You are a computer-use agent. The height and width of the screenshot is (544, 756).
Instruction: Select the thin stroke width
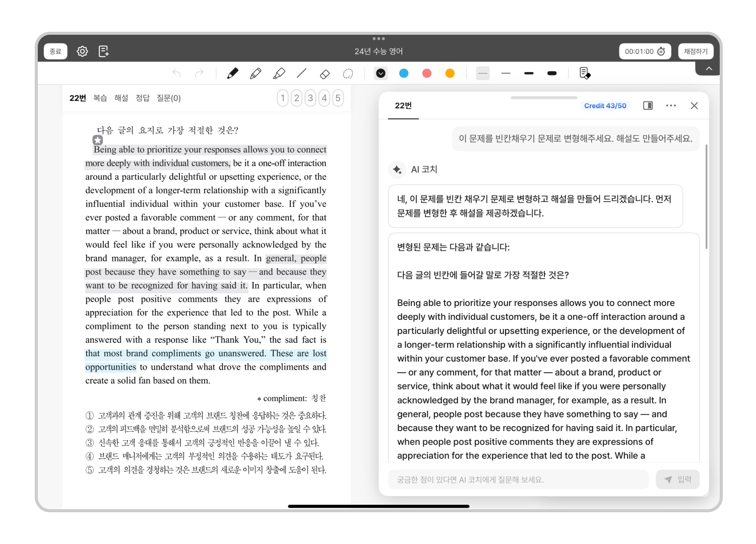point(506,74)
